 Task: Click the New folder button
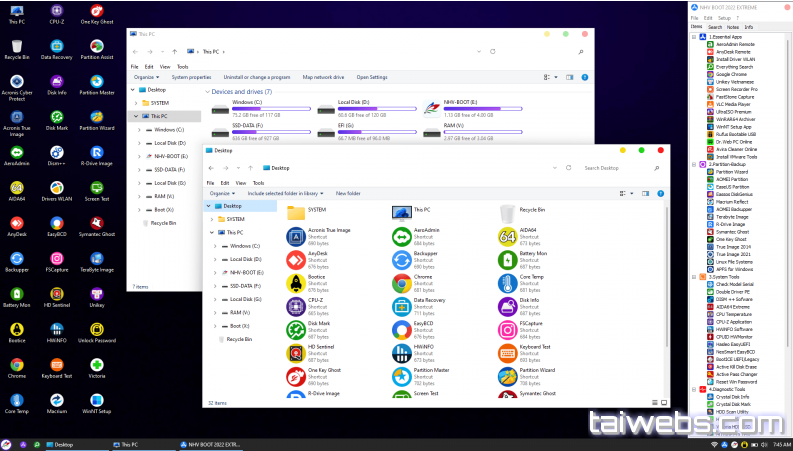tap(348, 194)
